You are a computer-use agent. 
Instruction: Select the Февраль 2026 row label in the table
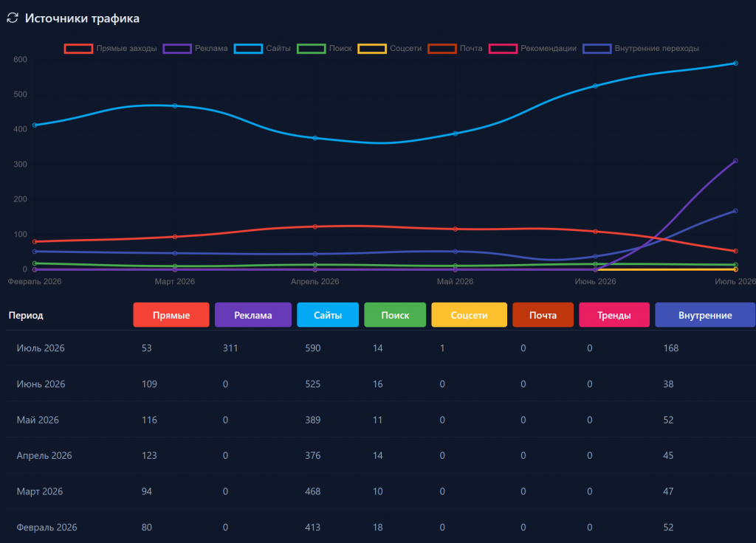pyautogui.click(x=47, y=528)
